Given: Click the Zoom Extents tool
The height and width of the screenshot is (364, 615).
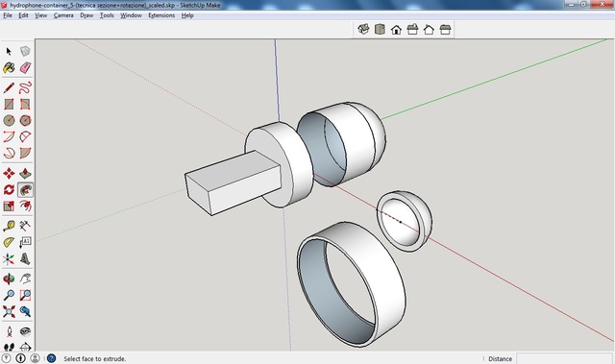Looking at the screenshot, I should point(9,311).
